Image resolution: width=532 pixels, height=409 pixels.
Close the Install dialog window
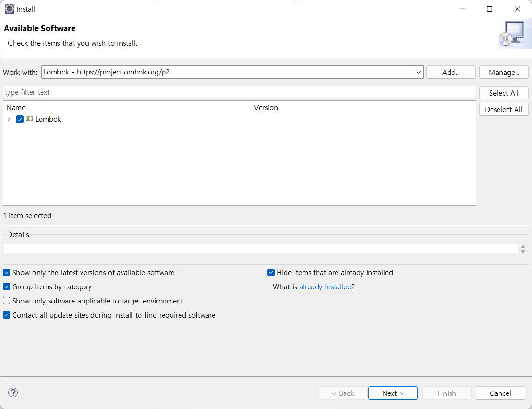click(x=517, y=9)
